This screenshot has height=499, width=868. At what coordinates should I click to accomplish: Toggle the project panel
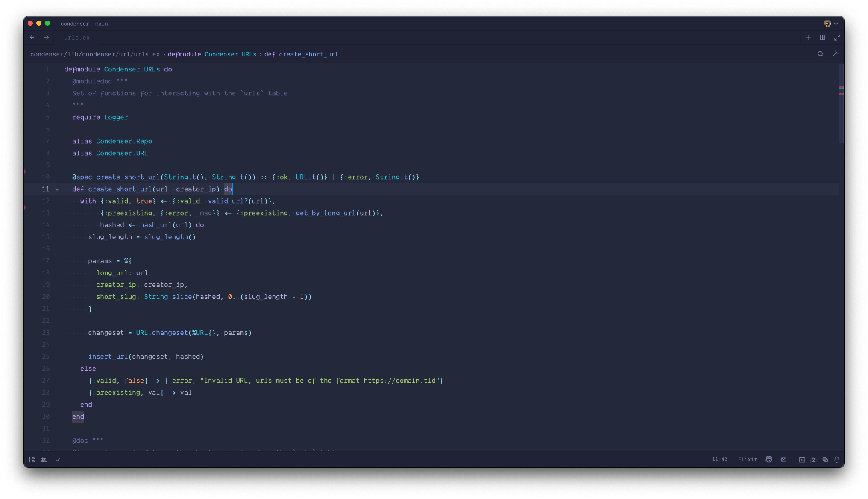click(x=32, y=460)
